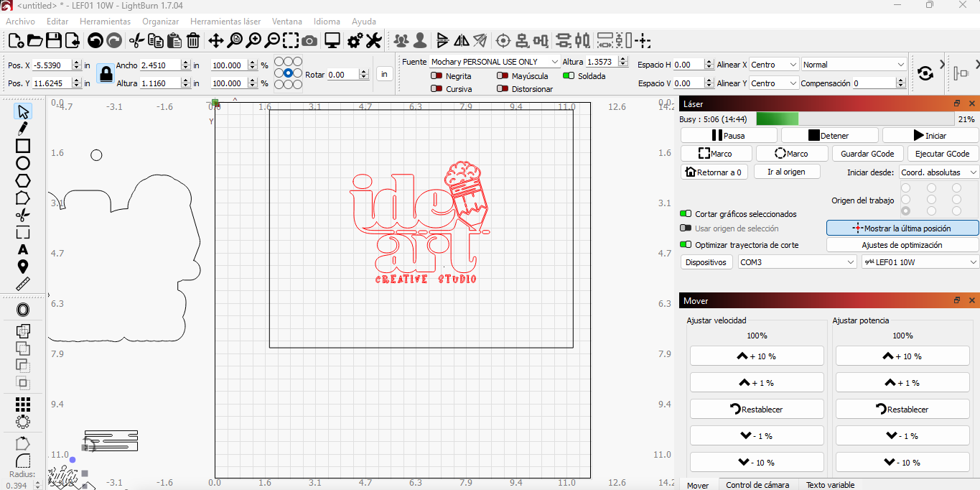
Task: Open the Herramientas láser menu
Action: [225, 22]
